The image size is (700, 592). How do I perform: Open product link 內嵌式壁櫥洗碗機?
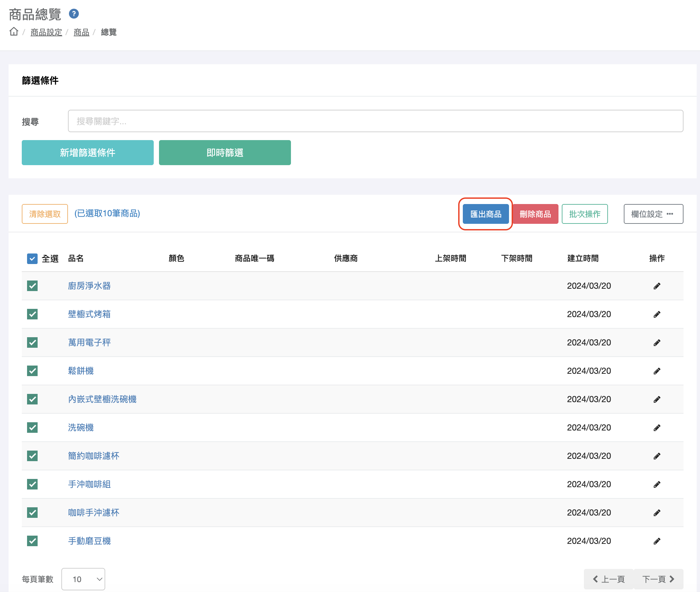(103, 400)
